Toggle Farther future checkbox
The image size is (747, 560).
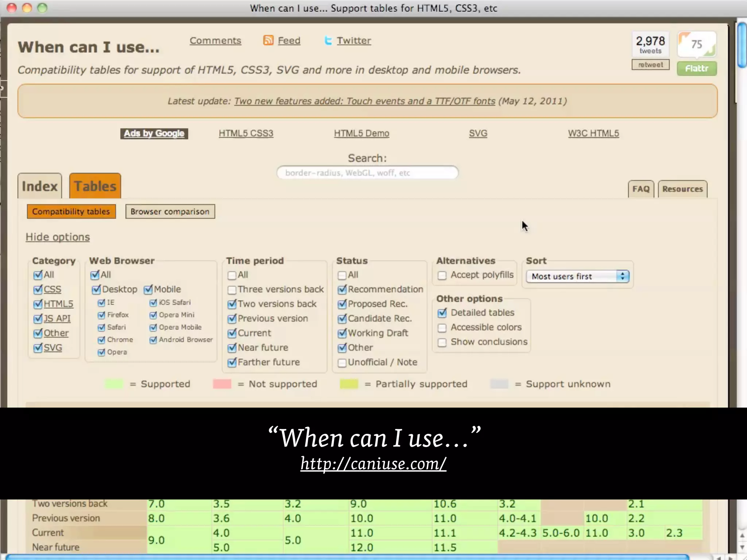point(232,362)
